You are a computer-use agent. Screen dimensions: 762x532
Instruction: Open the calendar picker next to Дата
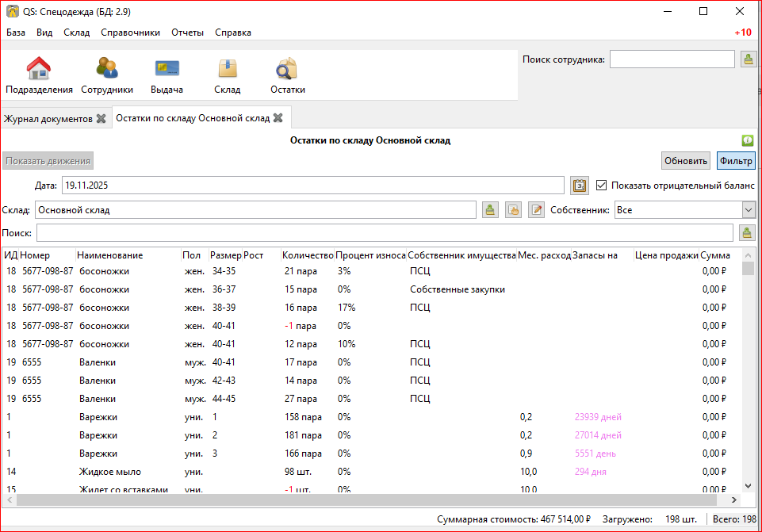point(580,186)
